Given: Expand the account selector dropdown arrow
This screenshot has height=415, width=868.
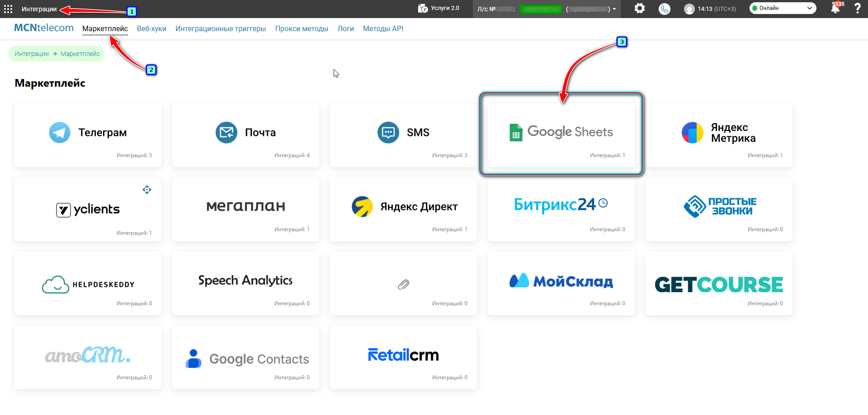Looking at the screenshot, I should tap(614, 9).
